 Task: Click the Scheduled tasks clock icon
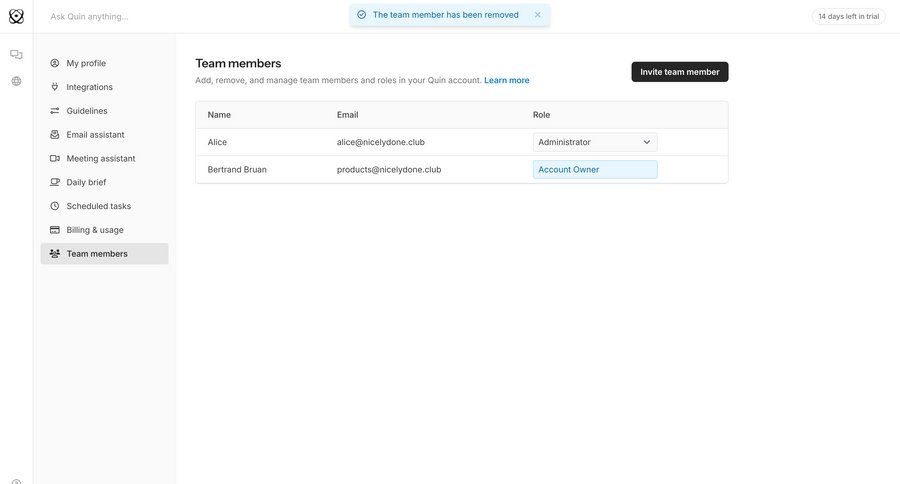tap(55, 206)
